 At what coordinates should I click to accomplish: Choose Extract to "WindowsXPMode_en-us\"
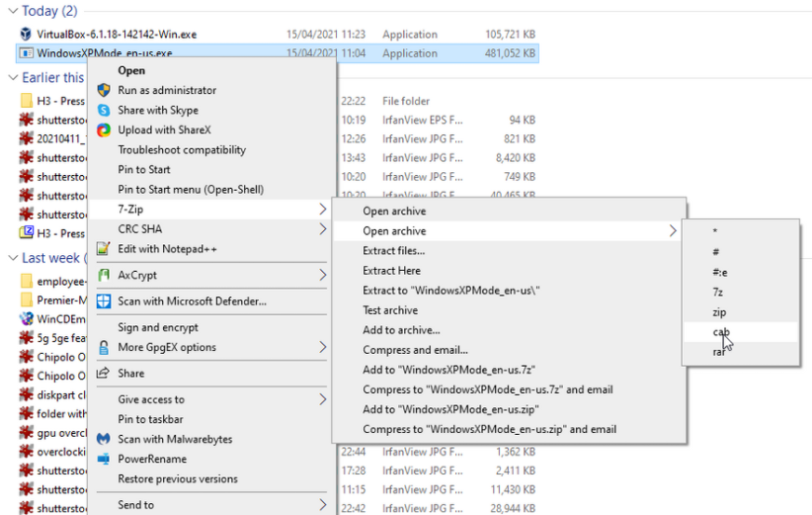pyautogui.click(x=451, y=291)
